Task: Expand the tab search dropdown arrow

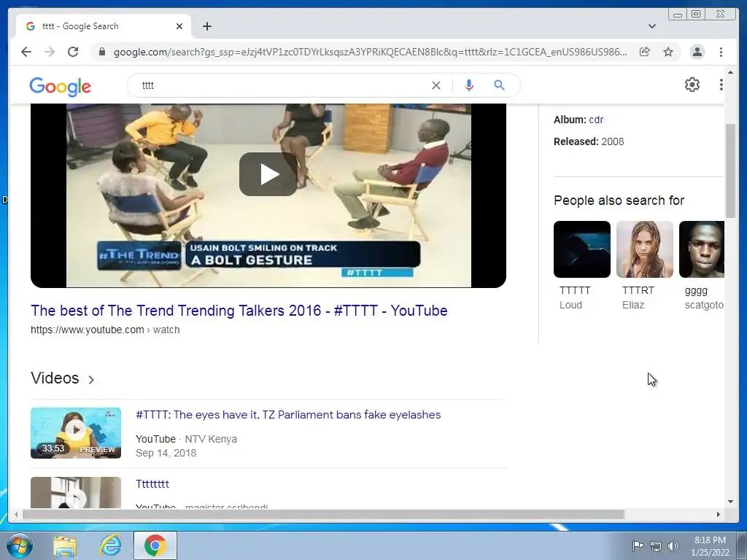Action: (652, 26)
